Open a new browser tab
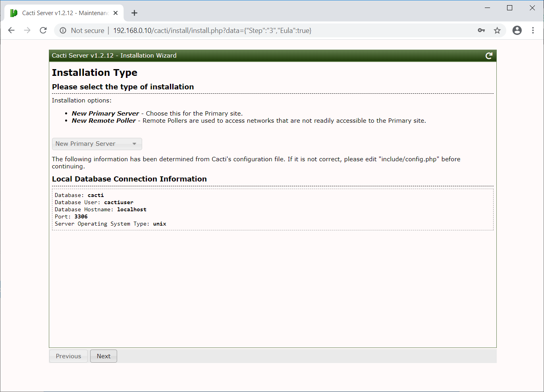This screenshot has height=392, width=544. pyautogui.click(x=134, y=13)
